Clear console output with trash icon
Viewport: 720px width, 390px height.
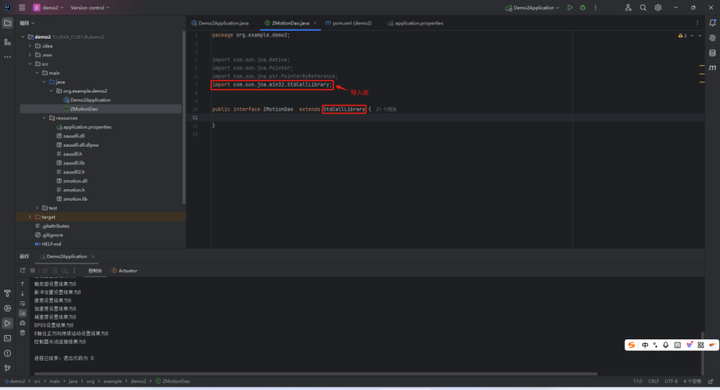[x=22, y=333]
